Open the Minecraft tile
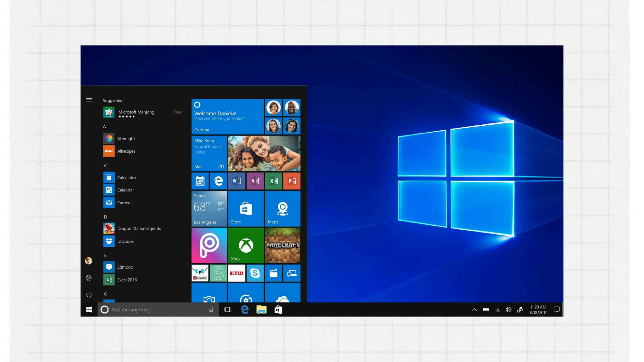This screenshot has width=644, height=362. click(x=282, y=245)
